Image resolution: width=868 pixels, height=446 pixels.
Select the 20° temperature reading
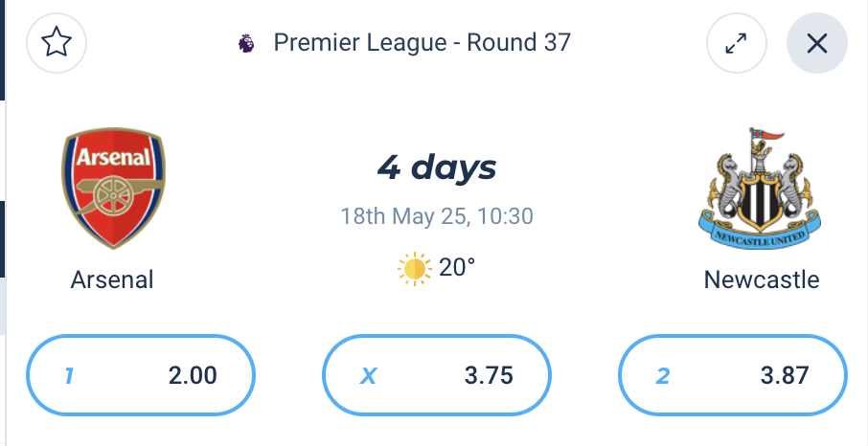point(457,268)
